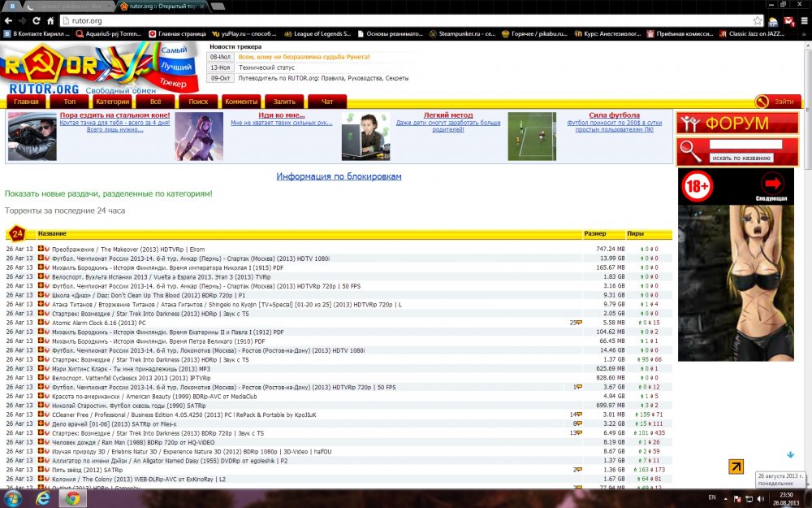Open the Чат menu tab
812x508 pixels.
click(x=327, y=102)
